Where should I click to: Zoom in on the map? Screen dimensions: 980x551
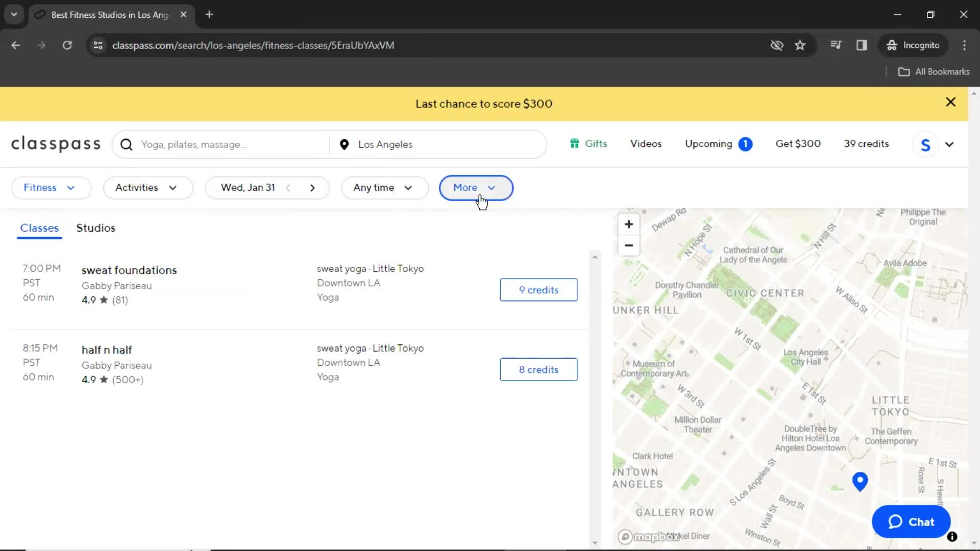click(629, 224)
